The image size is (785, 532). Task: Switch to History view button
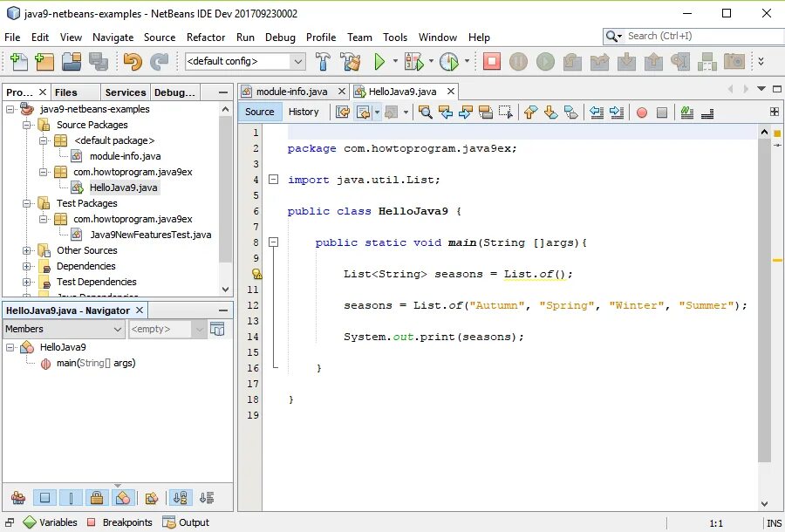point(304,113)
